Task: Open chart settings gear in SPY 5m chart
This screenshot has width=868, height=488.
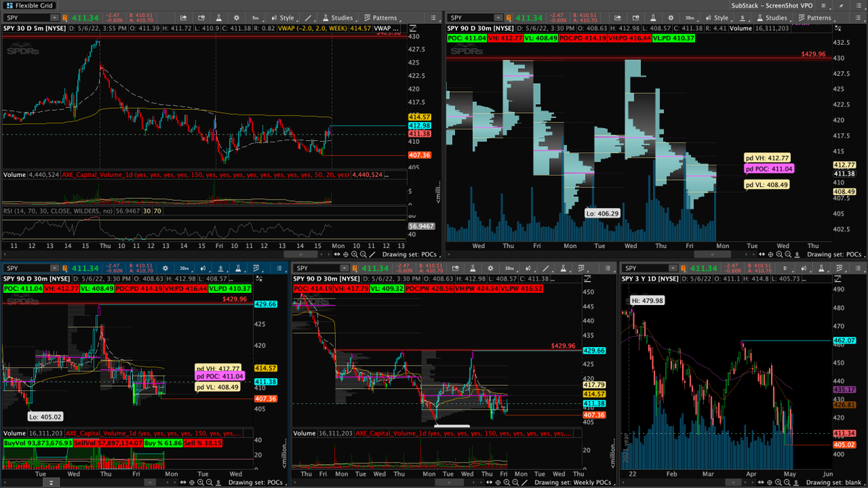Action: coord(237,17)
